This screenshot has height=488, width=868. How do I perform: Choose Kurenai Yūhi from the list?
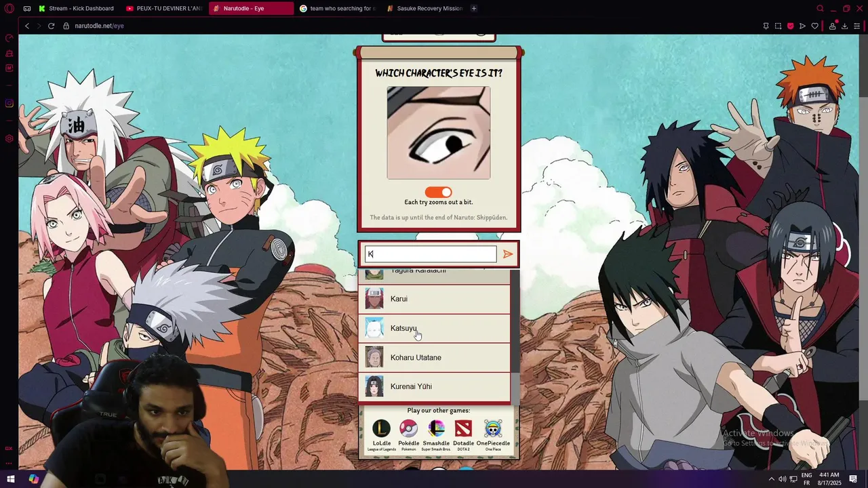[x=434, y=386]
